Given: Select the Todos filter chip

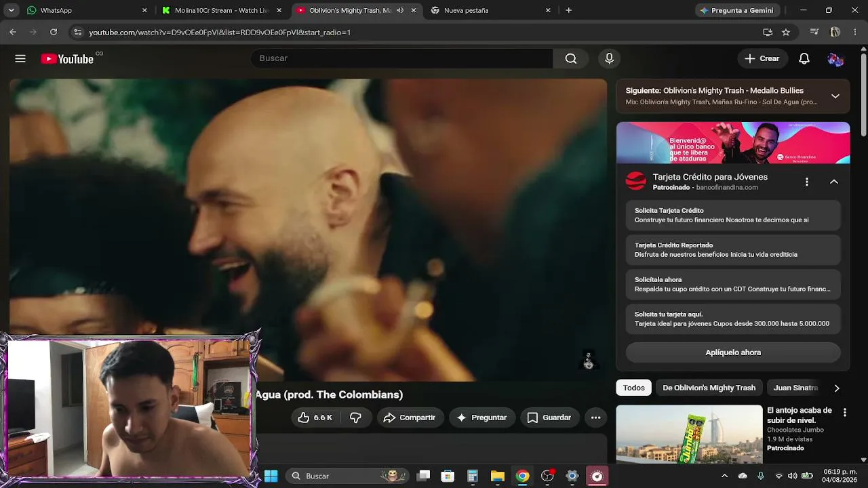Looking at the screenshot, I should 634,388.
